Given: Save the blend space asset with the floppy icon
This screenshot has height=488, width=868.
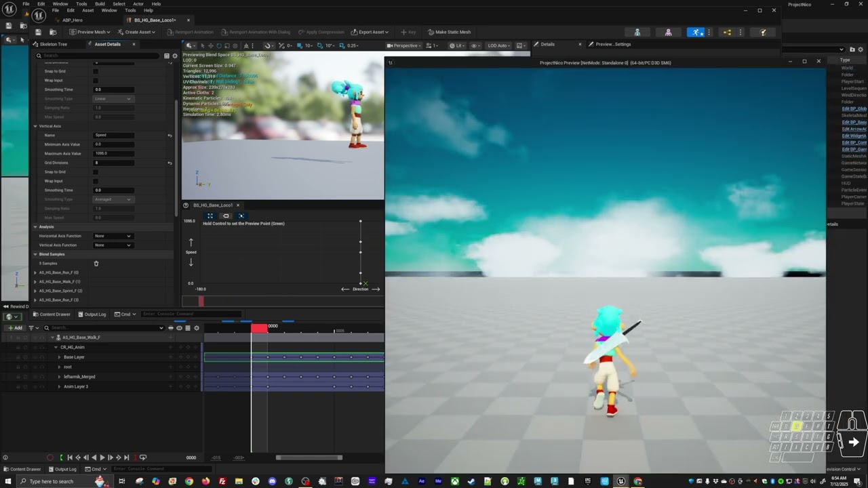Looking at the screenshot, I should click(38, 32).
